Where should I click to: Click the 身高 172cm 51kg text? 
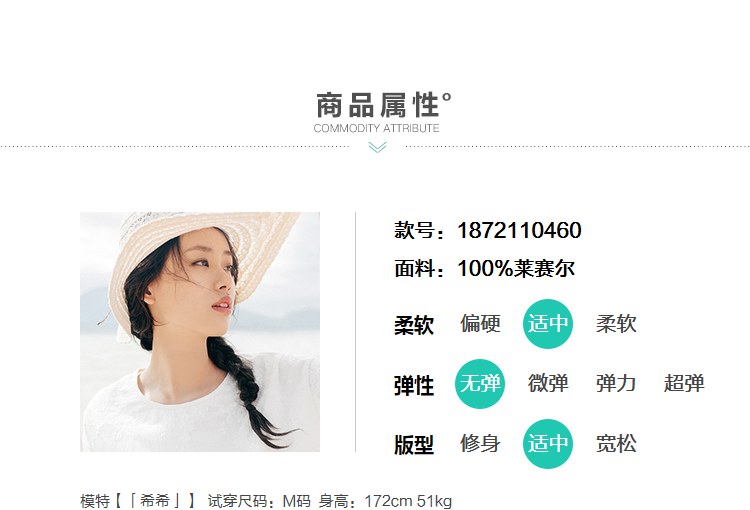(386, 501)
